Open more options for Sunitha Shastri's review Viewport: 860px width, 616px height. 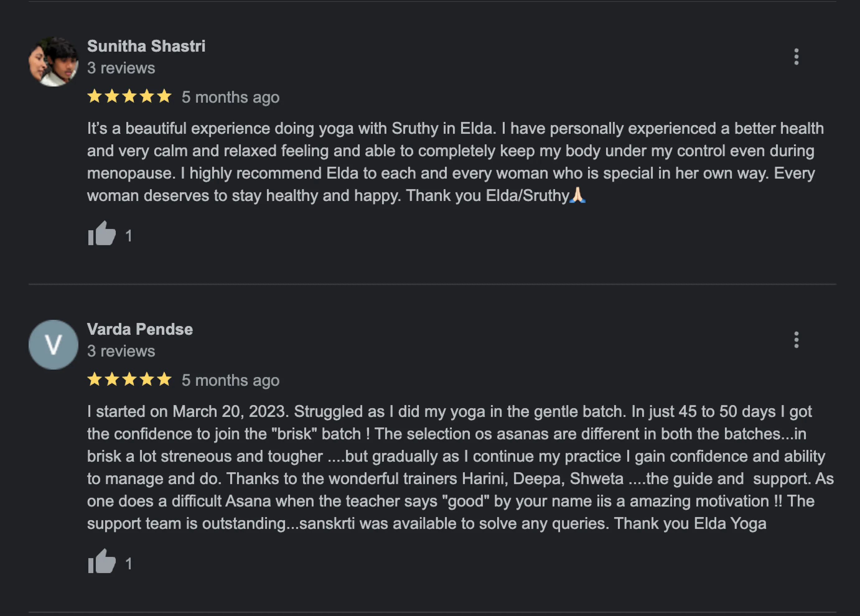[796, 57]
